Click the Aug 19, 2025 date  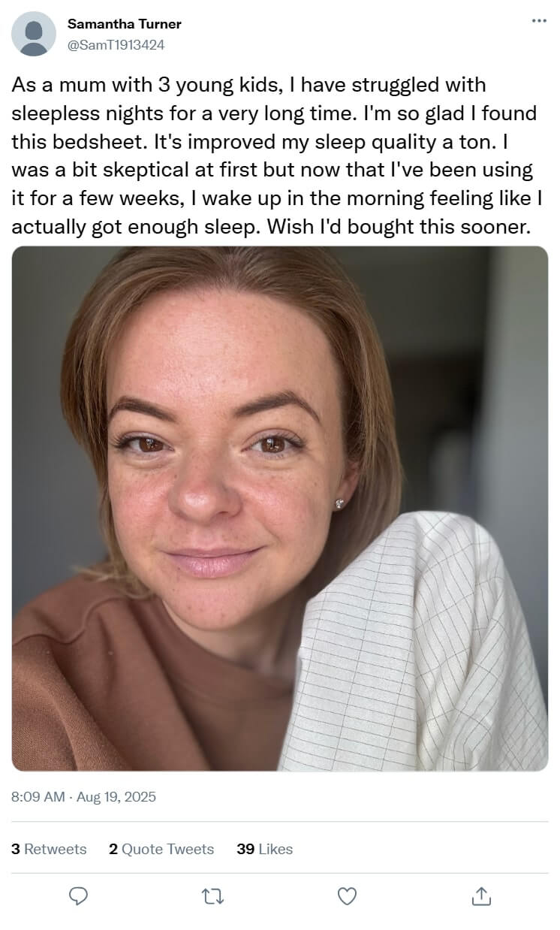click(x=116, y=796)
